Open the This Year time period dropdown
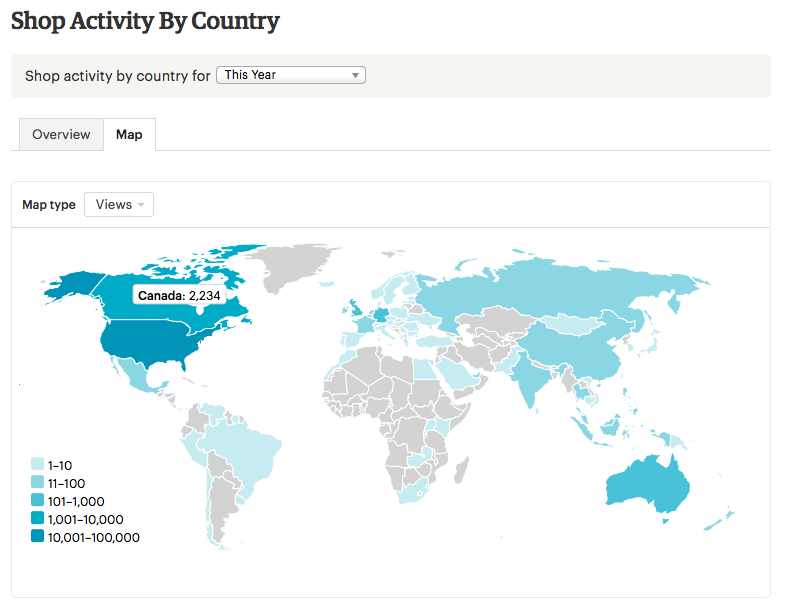This screenshot has width=791, height=615. point(291,75)
